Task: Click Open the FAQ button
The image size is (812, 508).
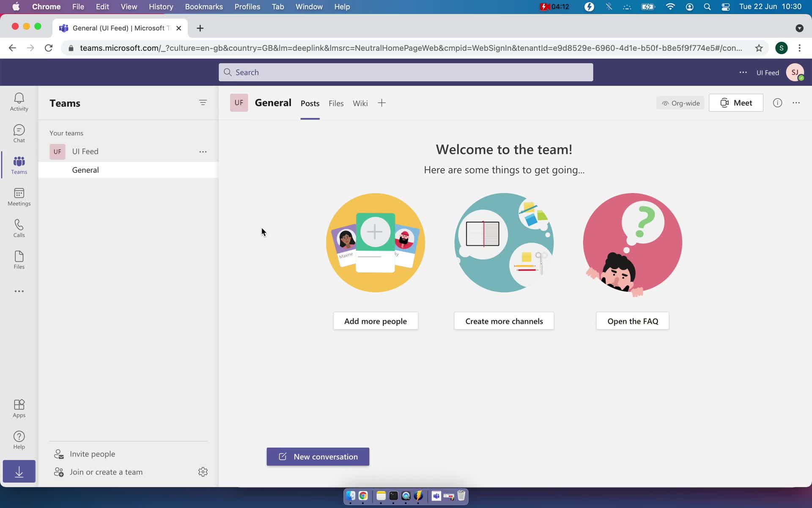Action: pos(633,321)
